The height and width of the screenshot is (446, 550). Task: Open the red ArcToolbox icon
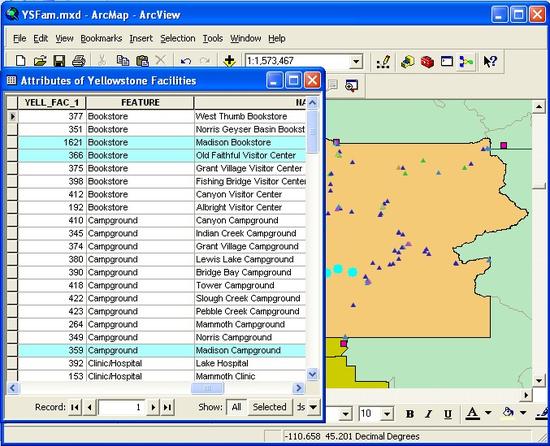pos(427,62)
